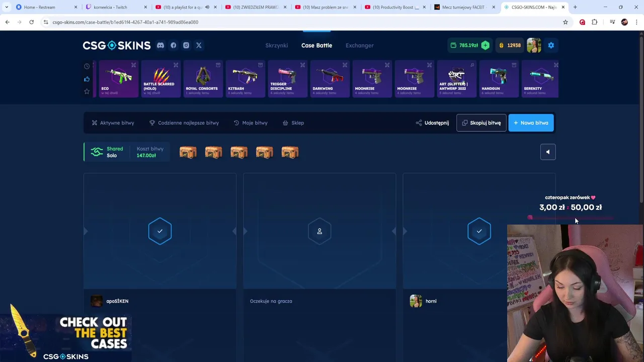Click the coin balance 12938

510,45
